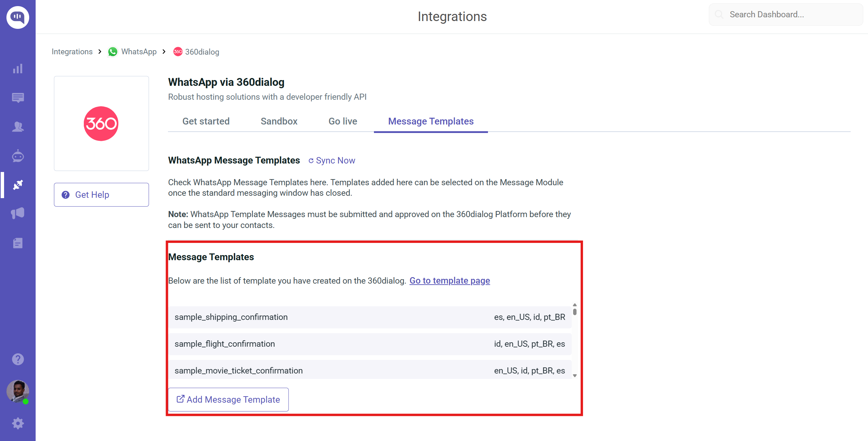Click the 360dialog icon in breadcrumb
This screenshot has width=868, height=441.
178,52
